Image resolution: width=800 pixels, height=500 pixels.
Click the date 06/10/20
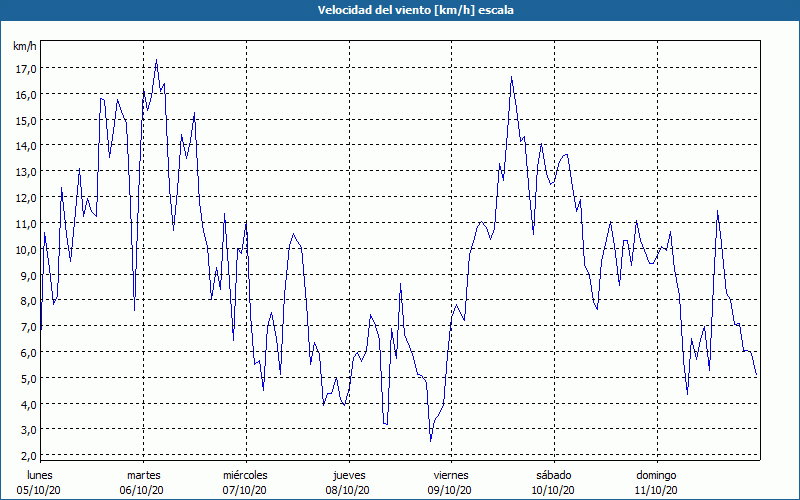click(x=142, y=490)
